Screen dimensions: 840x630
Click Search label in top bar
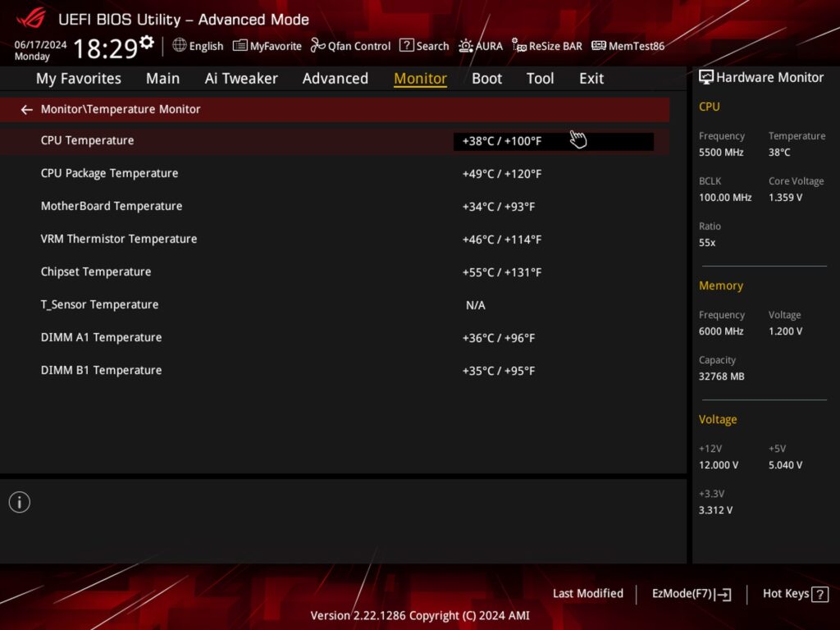tap(433, 46)
